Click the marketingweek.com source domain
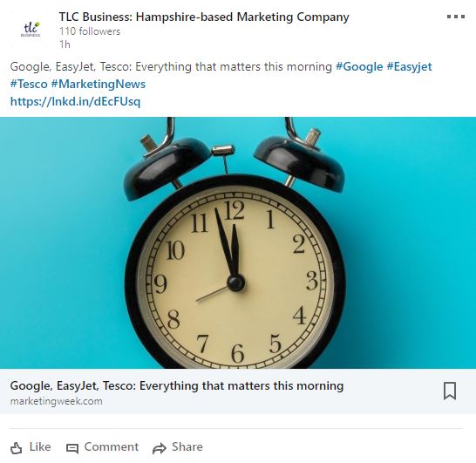The height and width of the screenshot is (463, 476). coord(56,401)
